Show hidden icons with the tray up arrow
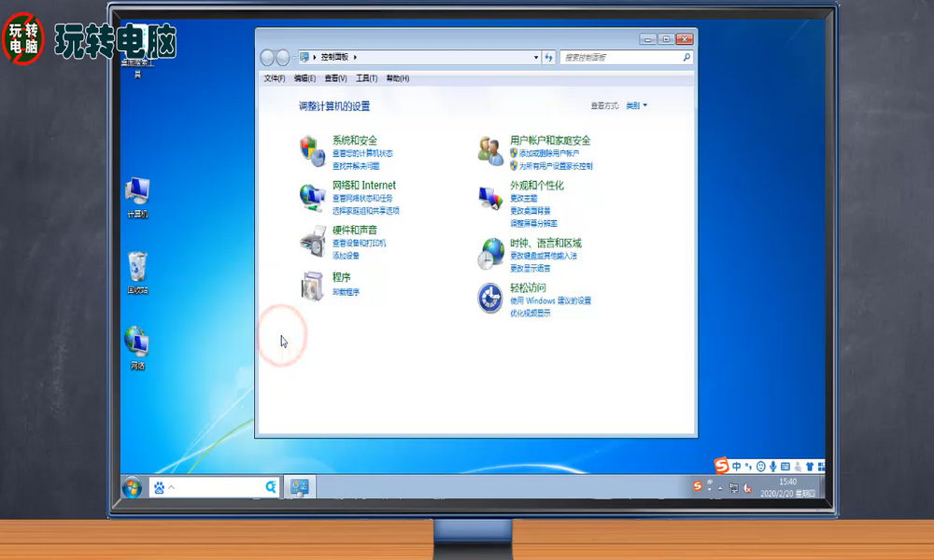 (x=720, y=488)
